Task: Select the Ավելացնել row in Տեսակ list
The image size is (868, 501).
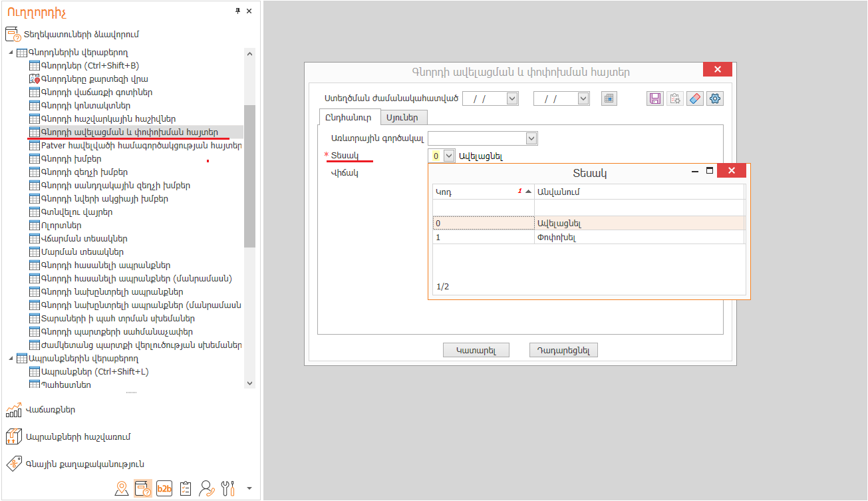Action: (589, 224)
